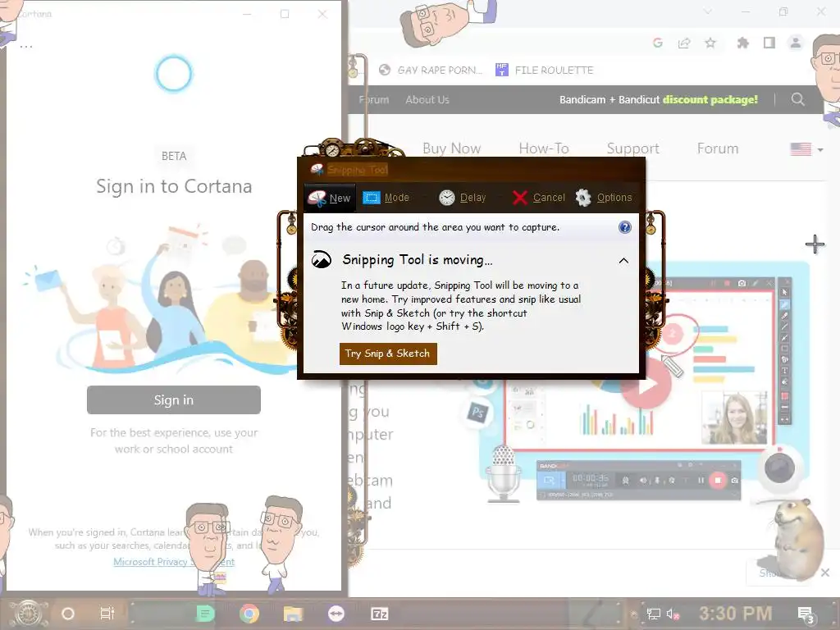Click the network icon in the system tray
This screenshot has width=840, height=630.
[x=653, y=614]
